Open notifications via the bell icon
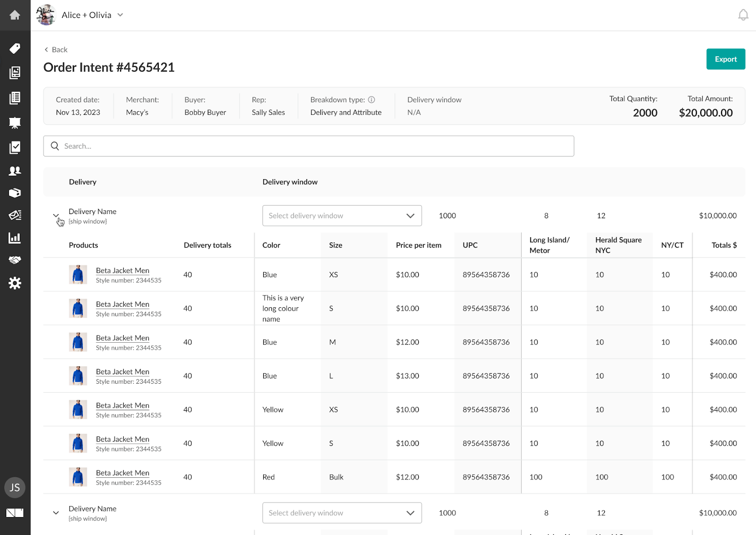 [x=743, y=15]
